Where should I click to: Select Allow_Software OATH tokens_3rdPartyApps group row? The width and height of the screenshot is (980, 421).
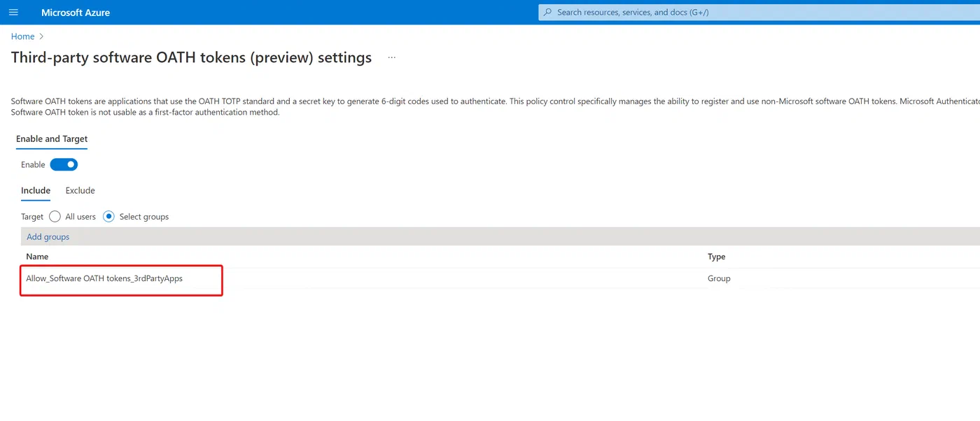point(500,278)
